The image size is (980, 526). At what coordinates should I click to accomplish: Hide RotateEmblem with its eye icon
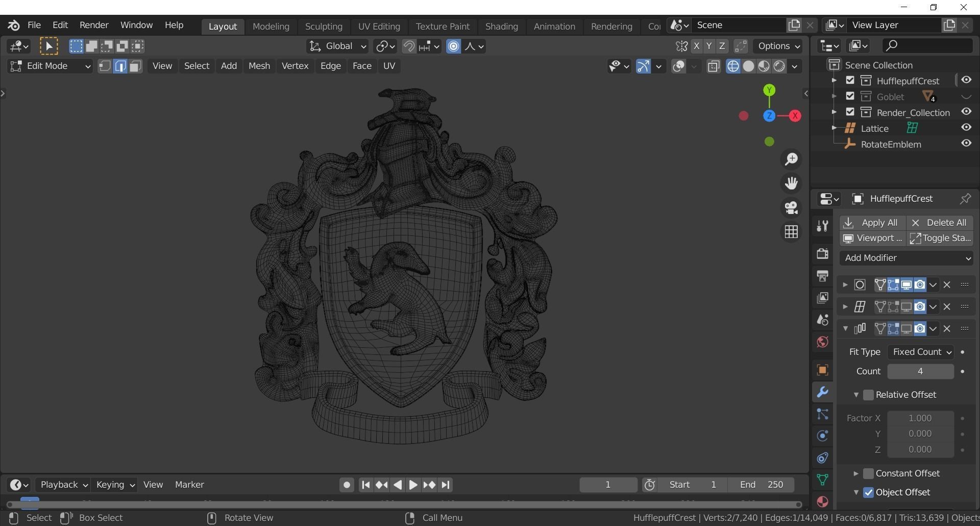point(966,144)
